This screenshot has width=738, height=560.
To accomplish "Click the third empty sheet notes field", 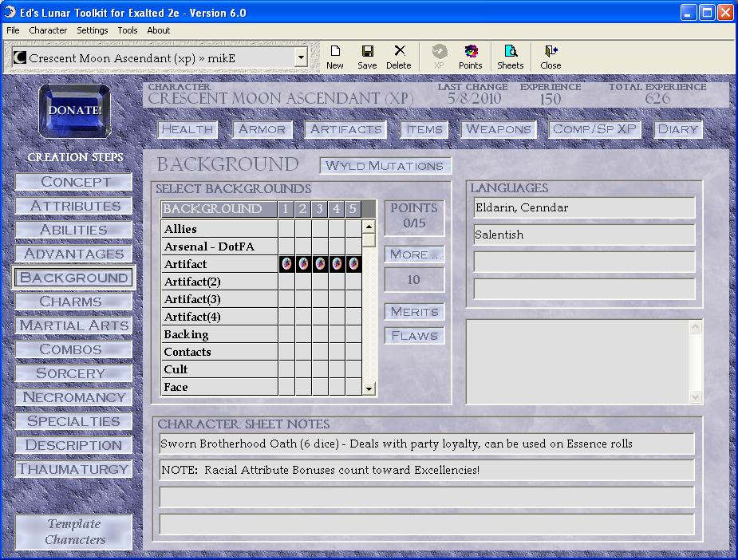I will coord(426,497).
